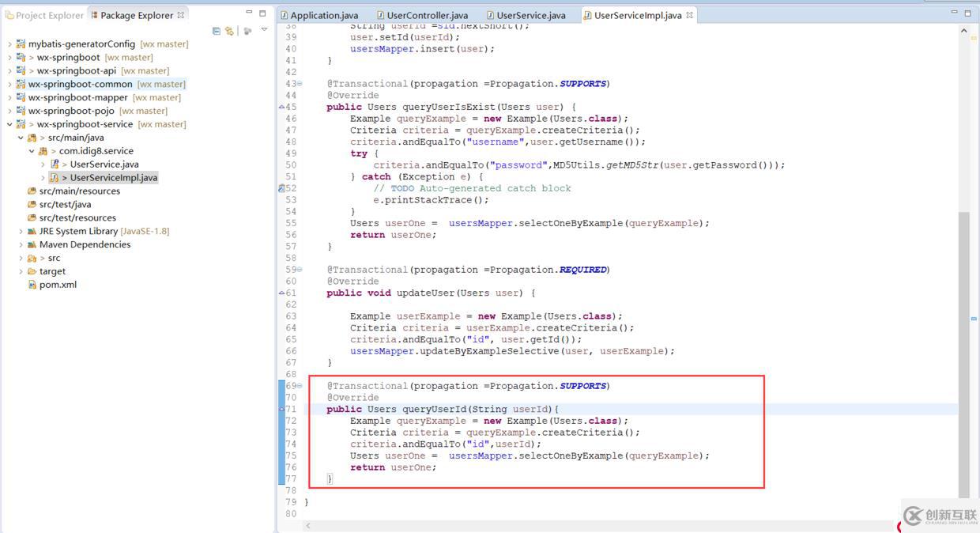Open the Application.java editor tab
Screen dimensions: 980x533
323,15
